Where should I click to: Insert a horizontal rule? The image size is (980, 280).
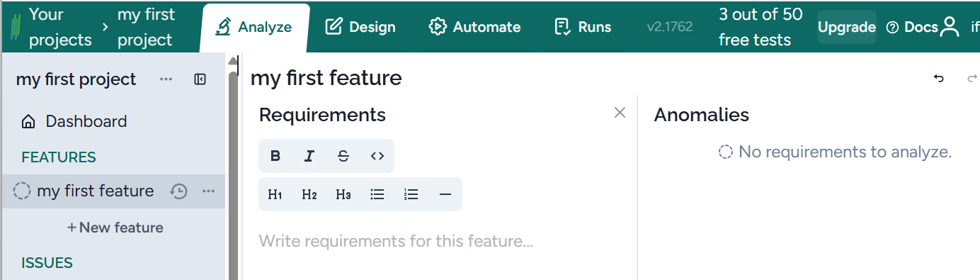coord(445,194)
